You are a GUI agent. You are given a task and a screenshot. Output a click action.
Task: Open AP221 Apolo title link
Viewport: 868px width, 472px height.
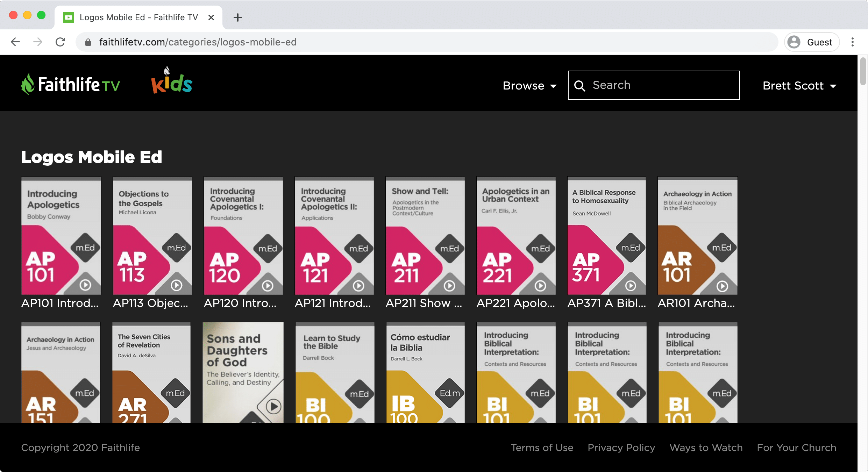pos(516,303)
